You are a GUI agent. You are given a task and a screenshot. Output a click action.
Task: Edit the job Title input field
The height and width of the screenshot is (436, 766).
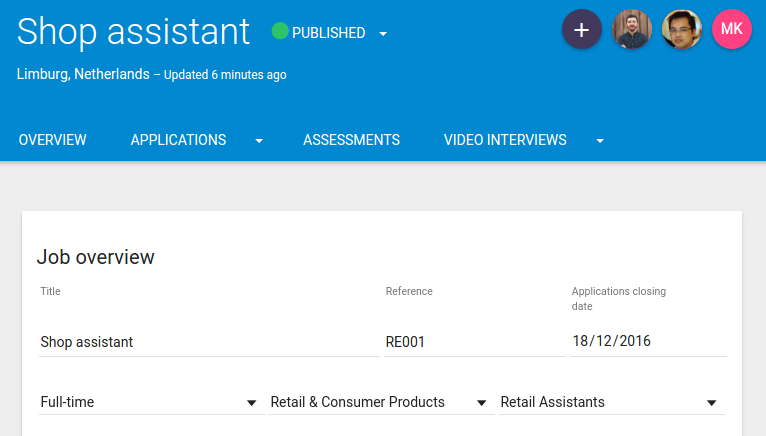(208, 342)
